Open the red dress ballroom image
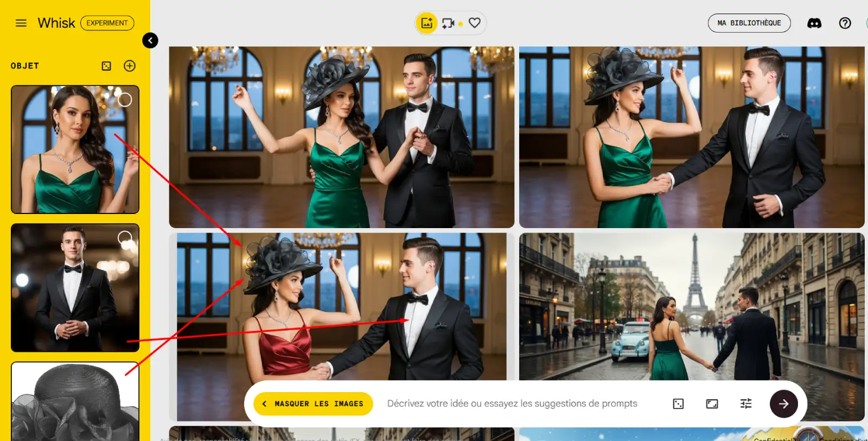 coord(342,307)
